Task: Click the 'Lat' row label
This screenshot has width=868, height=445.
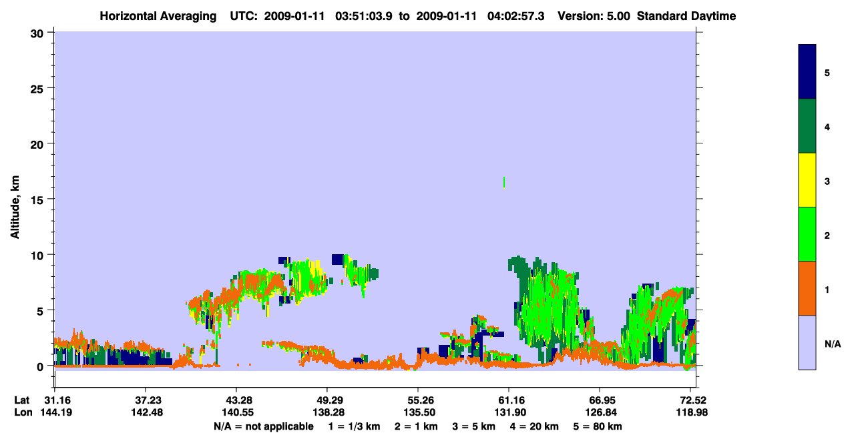Action: (x=22, y=400)
